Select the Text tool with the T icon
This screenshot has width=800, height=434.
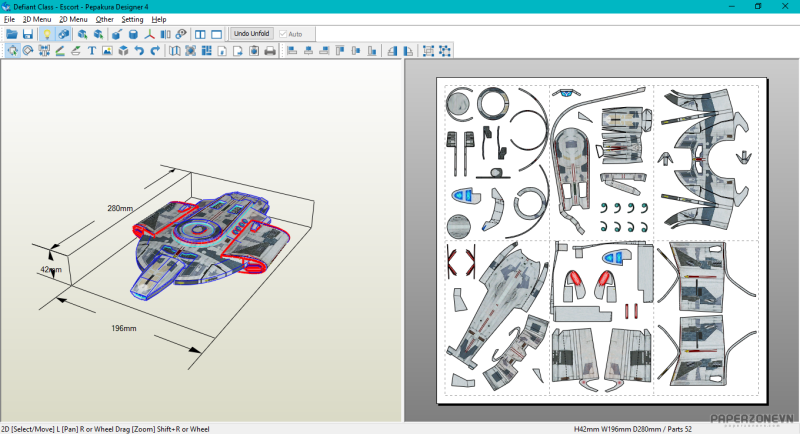pos(92,50)
